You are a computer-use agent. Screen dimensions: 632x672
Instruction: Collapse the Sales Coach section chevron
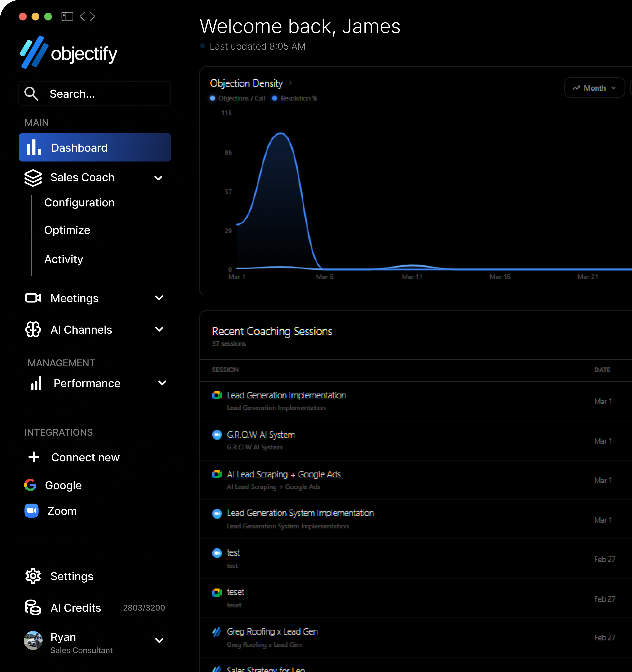point(158,178)
